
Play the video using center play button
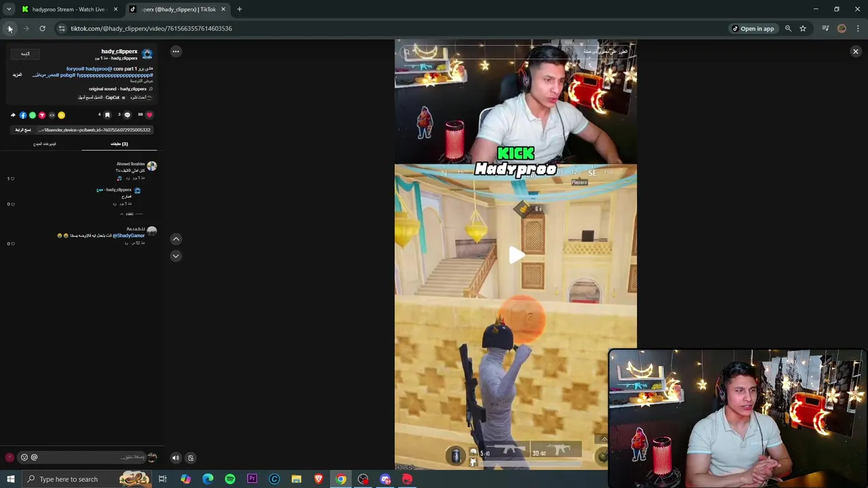click(516, 255)
